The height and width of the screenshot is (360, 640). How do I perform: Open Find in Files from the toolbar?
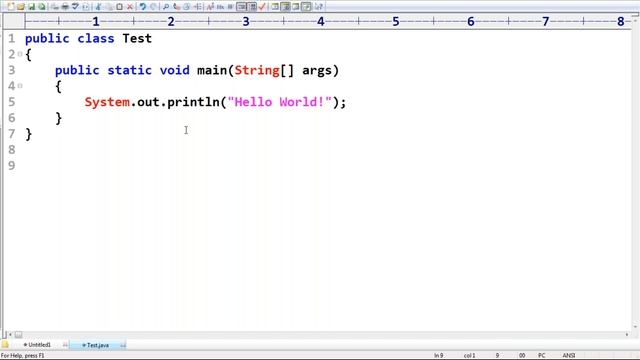187,7
